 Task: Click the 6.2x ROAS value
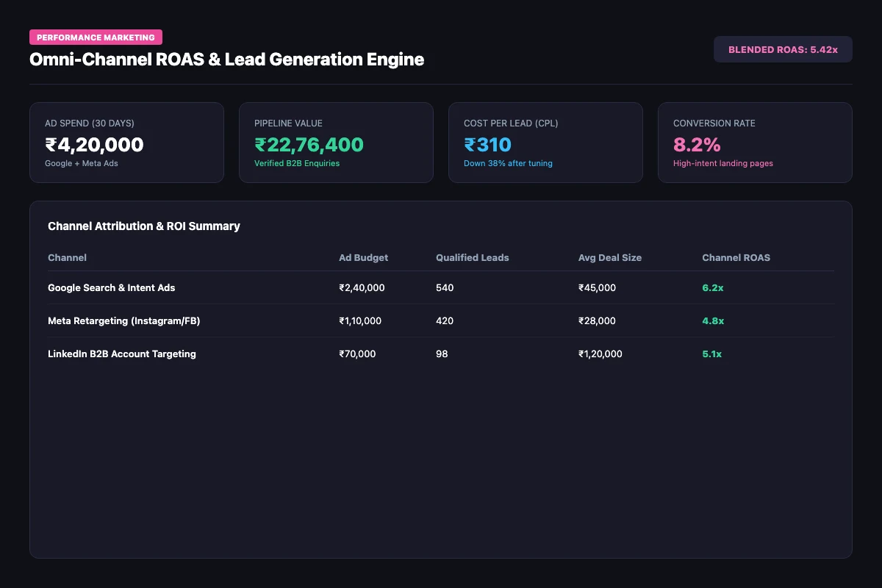[x=713, y=287]
